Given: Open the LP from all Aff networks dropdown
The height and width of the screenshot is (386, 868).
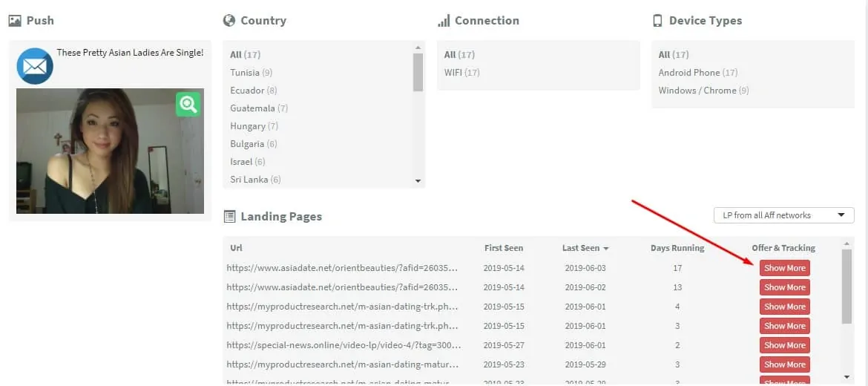Looking at the screenshot, I should click(x=783, y=215).
